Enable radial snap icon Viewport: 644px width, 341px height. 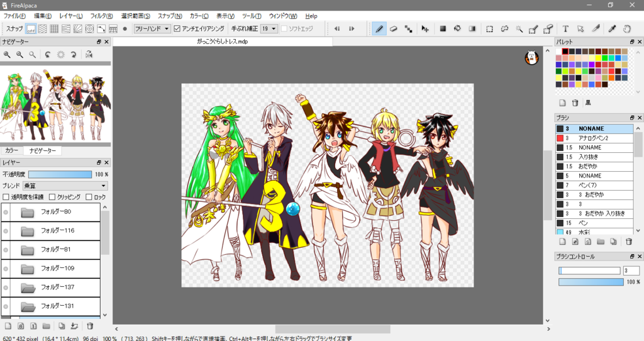77,29
